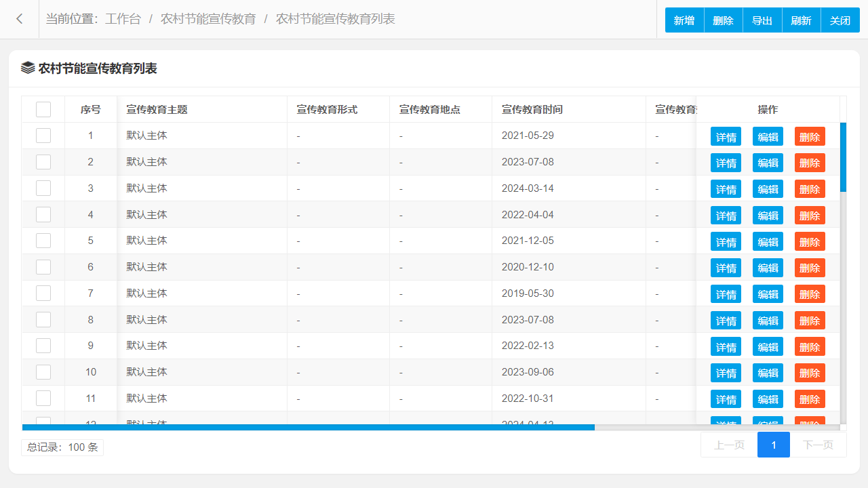Edit row 5 dated 2021-12-05
Viewport: 868px width, 488px height.
[768, 241]
